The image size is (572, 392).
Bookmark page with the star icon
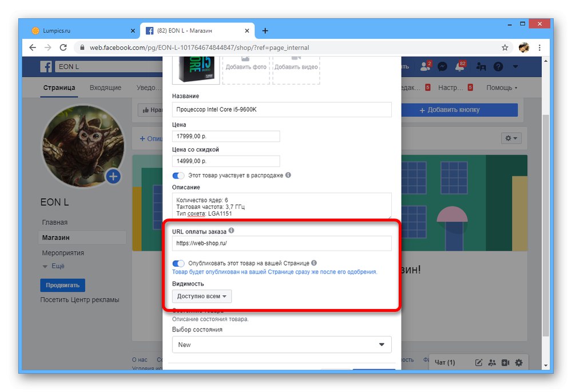point(505,47)
